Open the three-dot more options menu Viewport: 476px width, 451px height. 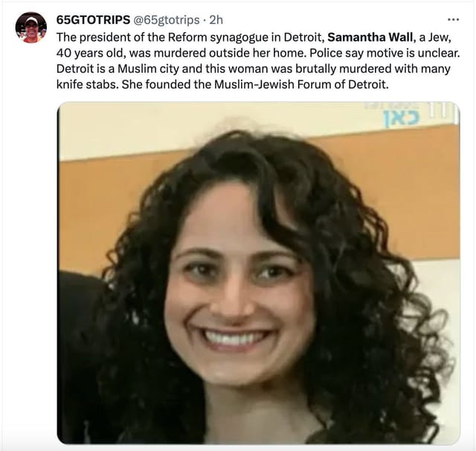pyautogui.click(x=453, y=20)
